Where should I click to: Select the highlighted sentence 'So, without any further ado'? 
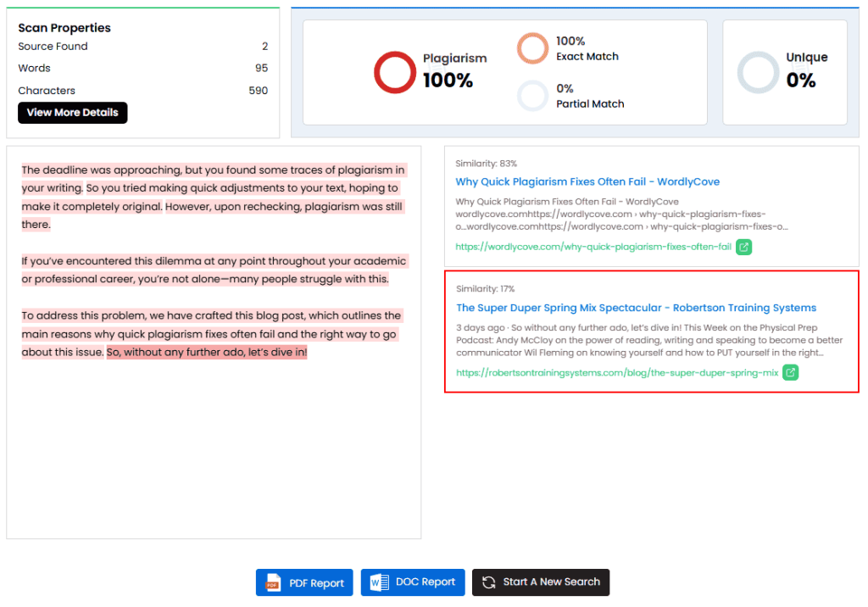pyautogui.click(x=207, y=352)
